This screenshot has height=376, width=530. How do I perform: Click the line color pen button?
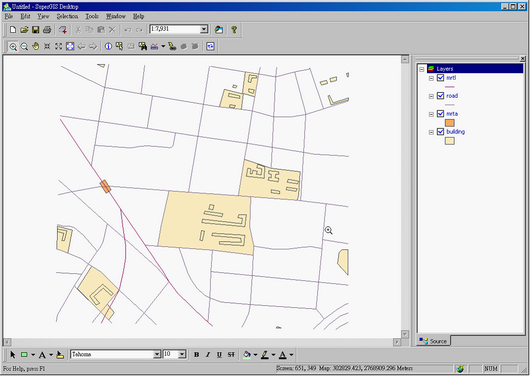click(x=265, y=355)
